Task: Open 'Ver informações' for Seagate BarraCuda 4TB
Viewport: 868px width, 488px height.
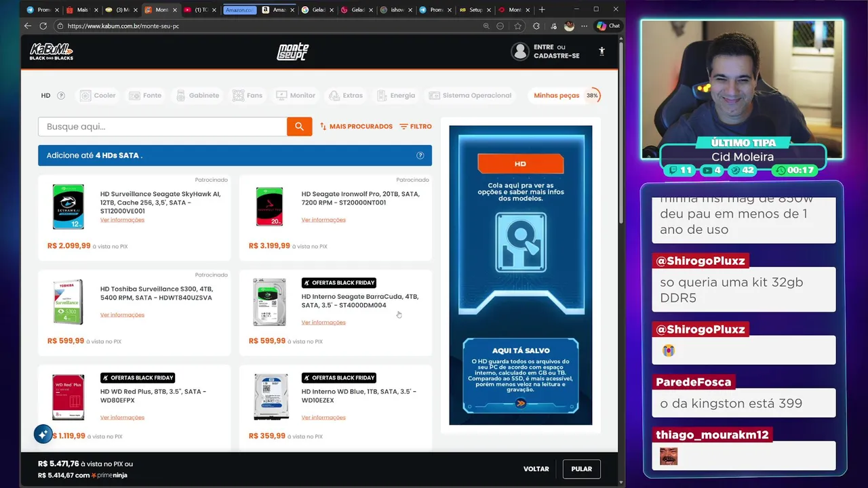Action: [323, 323]
